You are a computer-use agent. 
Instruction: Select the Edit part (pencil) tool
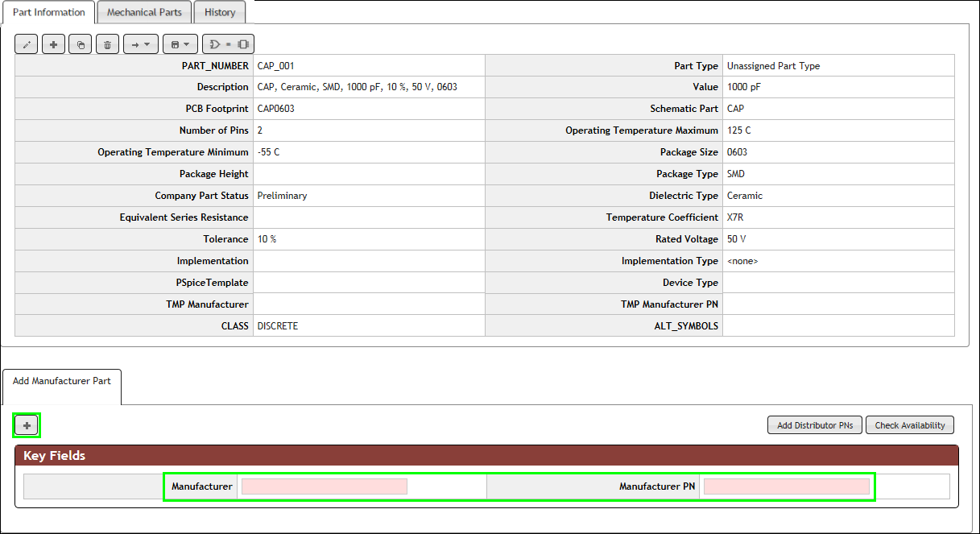click(26, 43)
